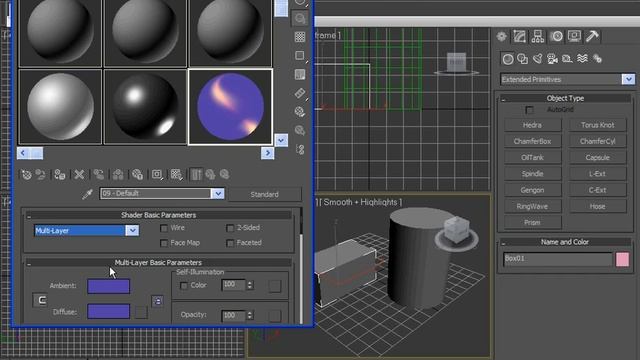Viewport: 640px width, 360px height.
Task: Toggle the AutoGrid checkbox
Action: pos(529,110)
